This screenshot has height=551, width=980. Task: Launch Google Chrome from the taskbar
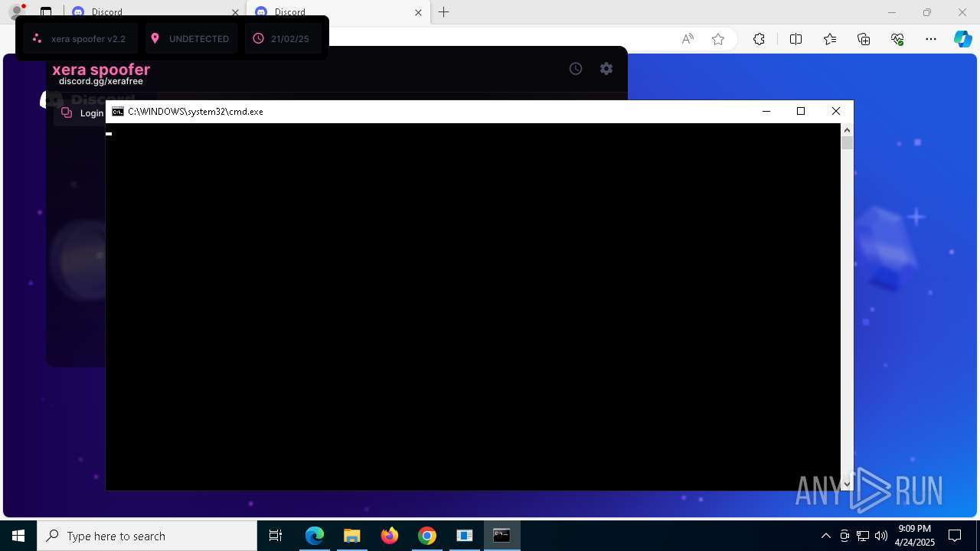click(x=427, y=536)
